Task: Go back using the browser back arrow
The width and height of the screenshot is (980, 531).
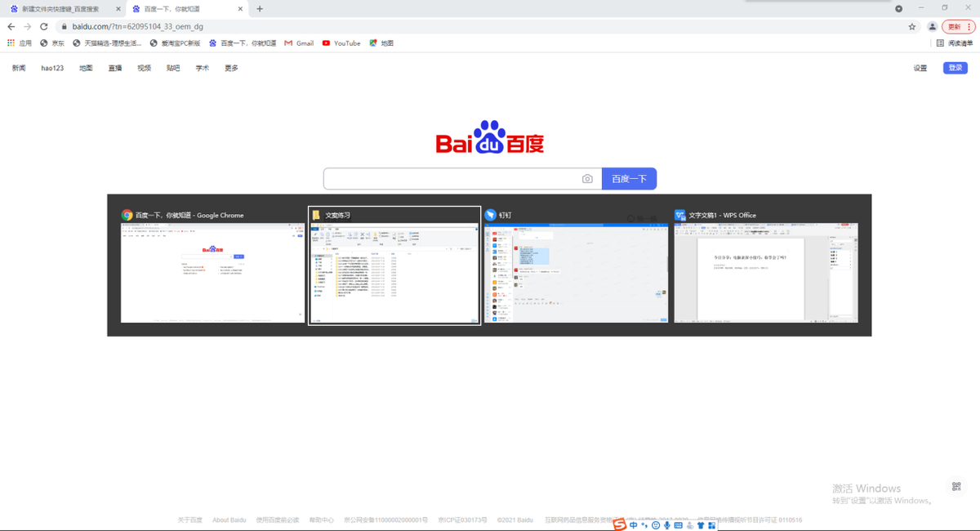Action: click(x=11, y=27)
